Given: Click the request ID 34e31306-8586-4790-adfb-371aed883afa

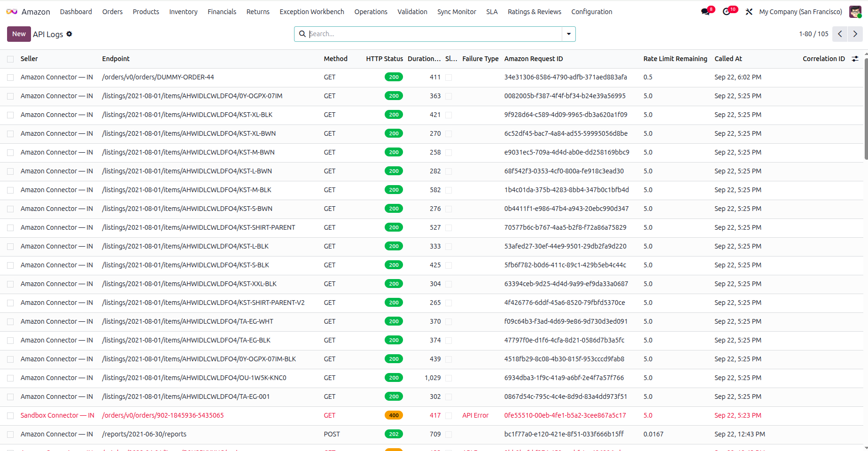Looking at the screenshot, I should point(566,77).
